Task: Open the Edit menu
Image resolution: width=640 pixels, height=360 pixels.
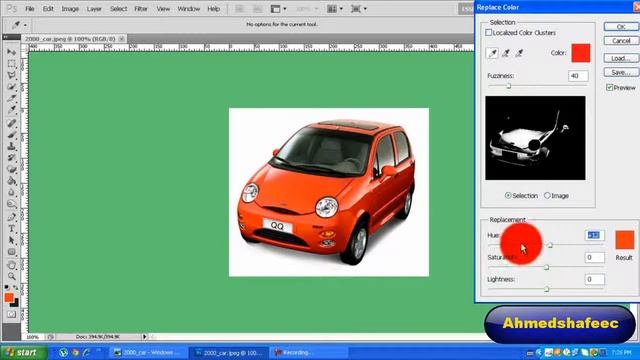Action: coord(48,9)
